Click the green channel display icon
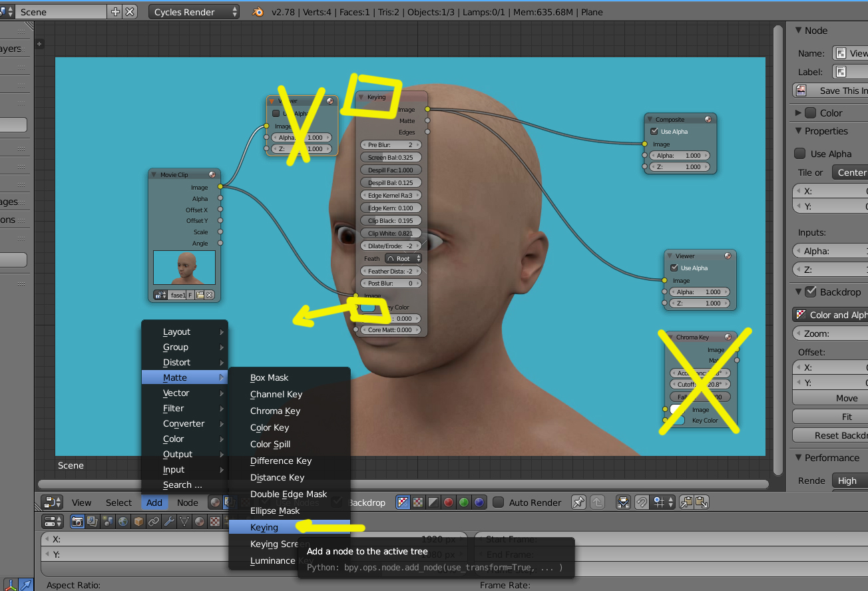868x591 pixels. click(x=464, y=502)
